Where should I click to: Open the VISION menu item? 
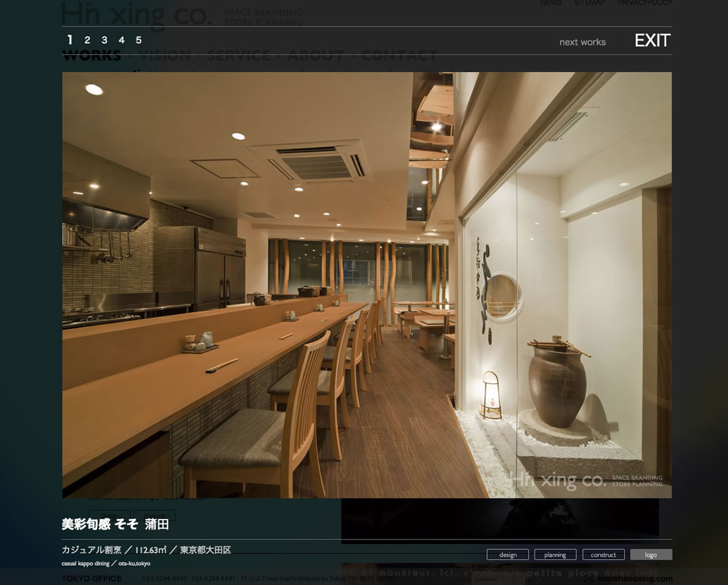(165, 56)
